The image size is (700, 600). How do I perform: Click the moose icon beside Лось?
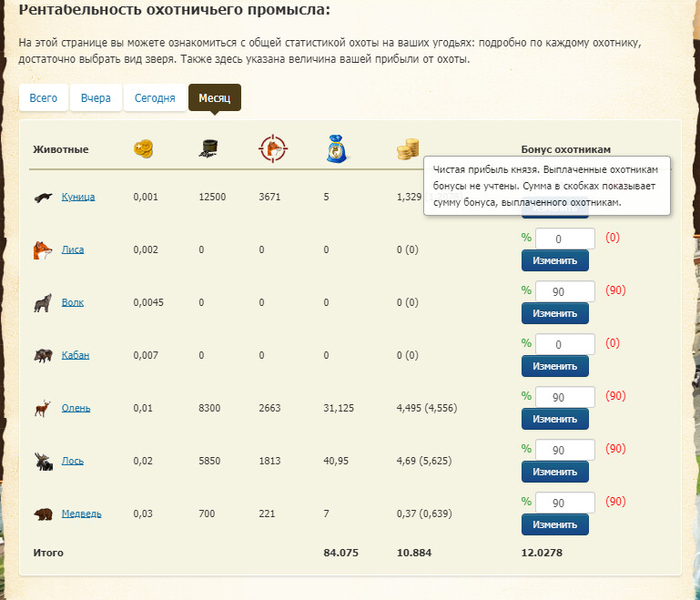pos(42,461)
